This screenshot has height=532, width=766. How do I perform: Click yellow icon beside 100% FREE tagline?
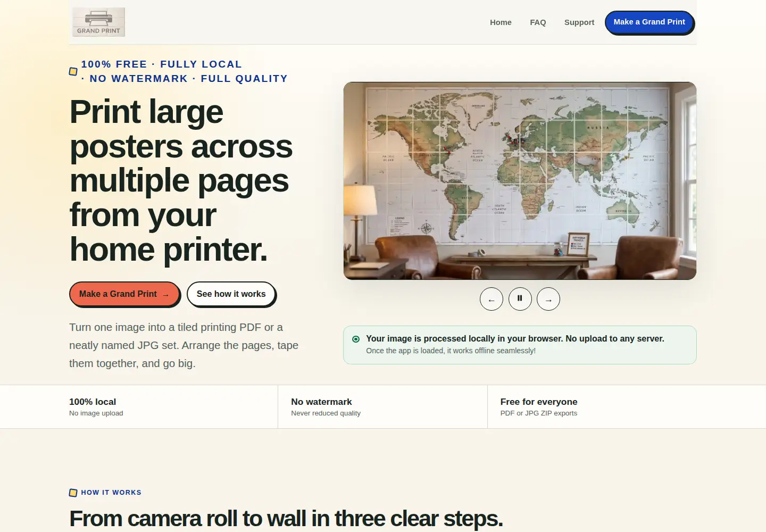(x=73, y=71)
